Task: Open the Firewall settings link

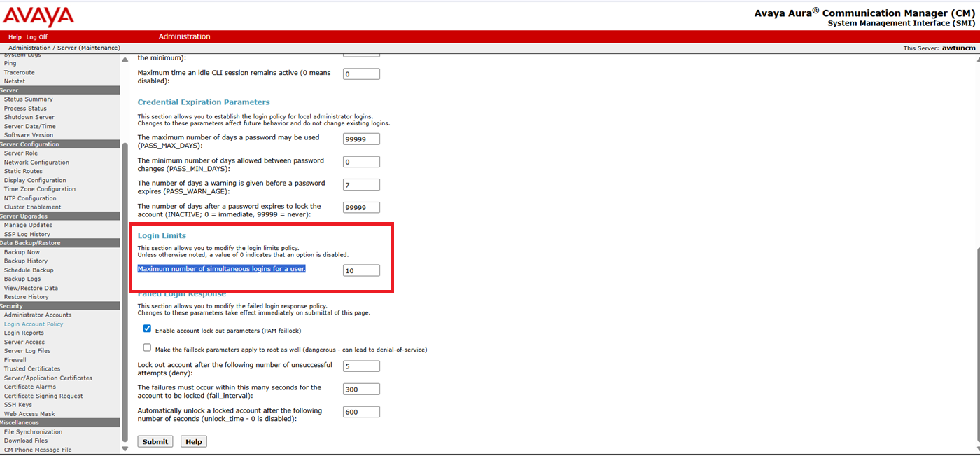Action: (x=15, y=360)
